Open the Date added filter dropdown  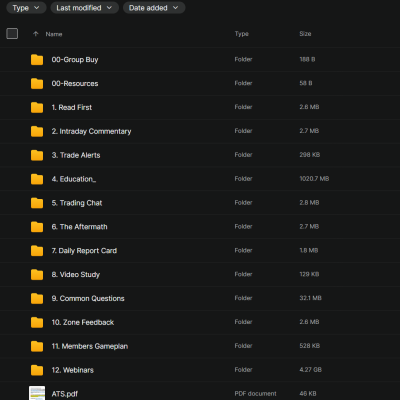[x=154, y=8]
